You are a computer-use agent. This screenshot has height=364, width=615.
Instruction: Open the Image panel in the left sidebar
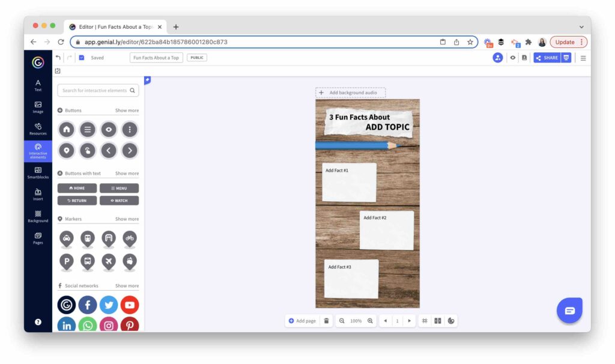[x=37, y=108]
